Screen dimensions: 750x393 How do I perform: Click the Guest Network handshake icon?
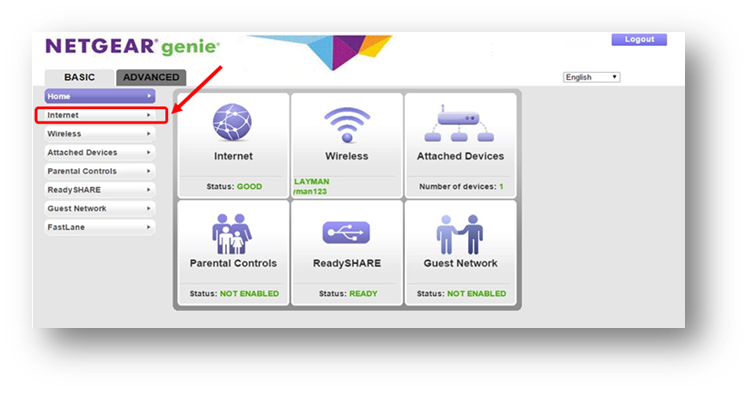(460, 234)
